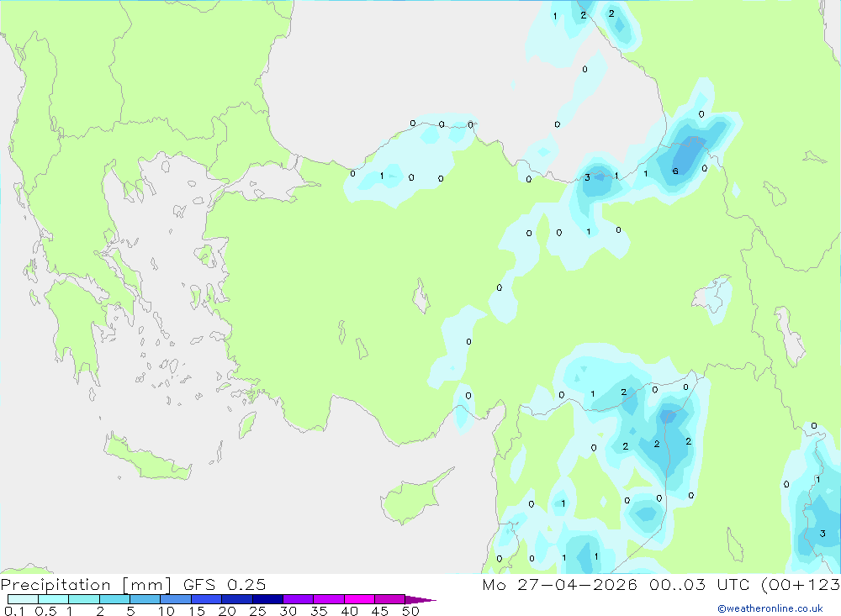Click the '0.1' legend scale label
Viewport: 841px width, 616px height.
tap(14, 611)
